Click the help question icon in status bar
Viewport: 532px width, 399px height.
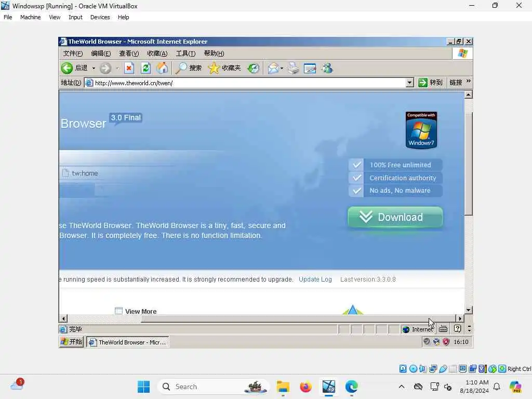[457, 328]
